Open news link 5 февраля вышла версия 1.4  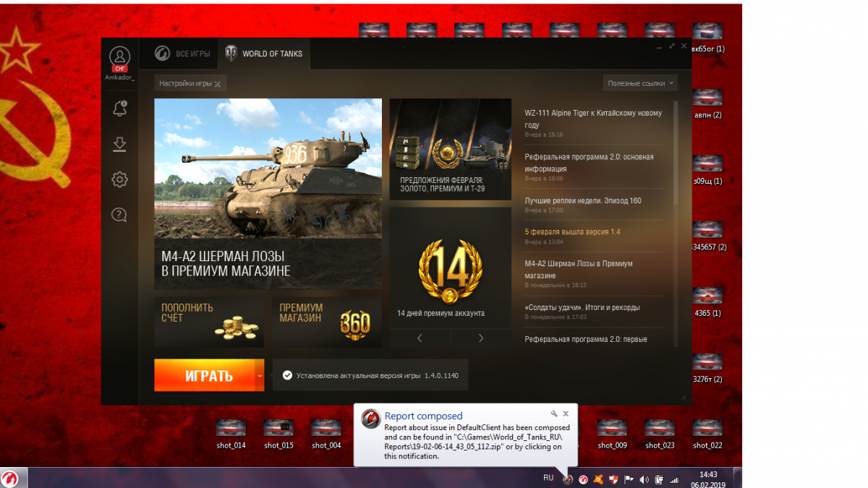click(x=572, y=232)
